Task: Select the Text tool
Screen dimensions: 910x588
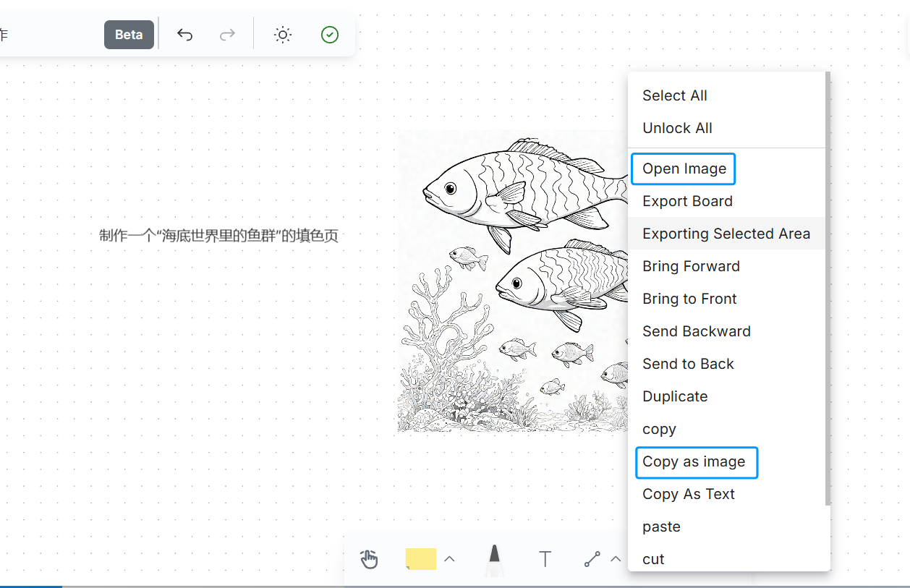Action: (545, 558)
